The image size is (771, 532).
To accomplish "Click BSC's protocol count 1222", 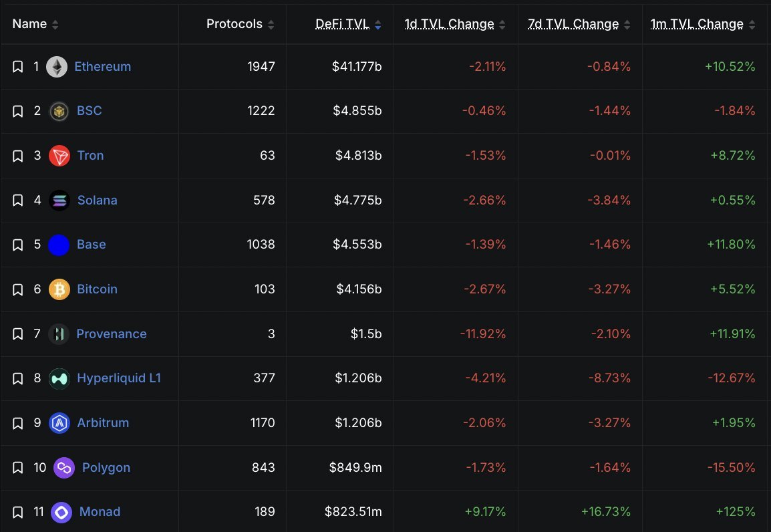I will click(x=261, y=111).
